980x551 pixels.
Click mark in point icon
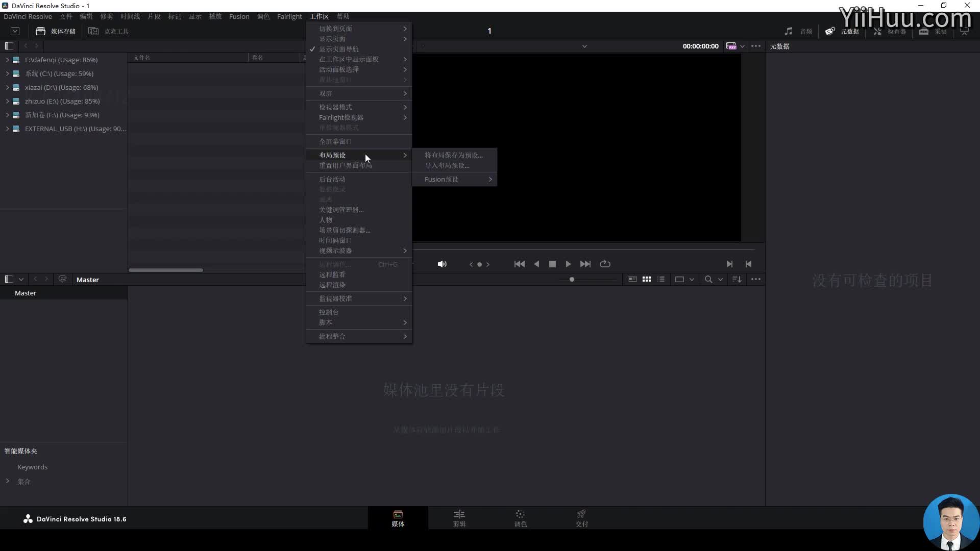729,264
